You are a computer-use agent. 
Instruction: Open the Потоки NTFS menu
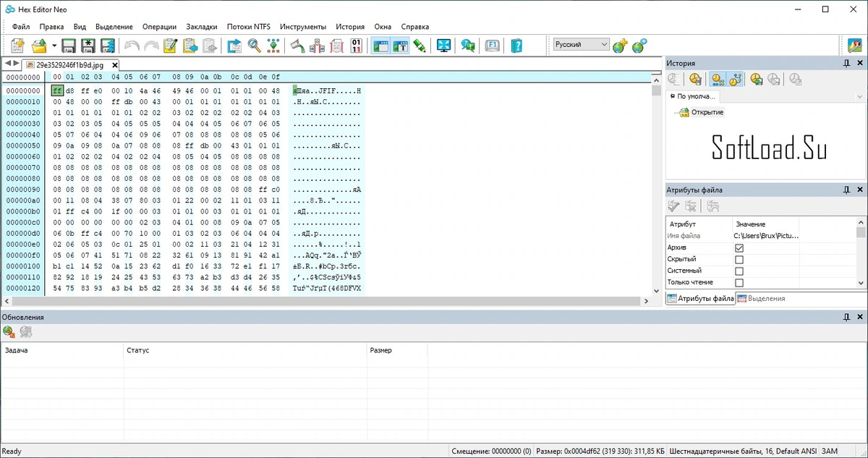[248, 27]
